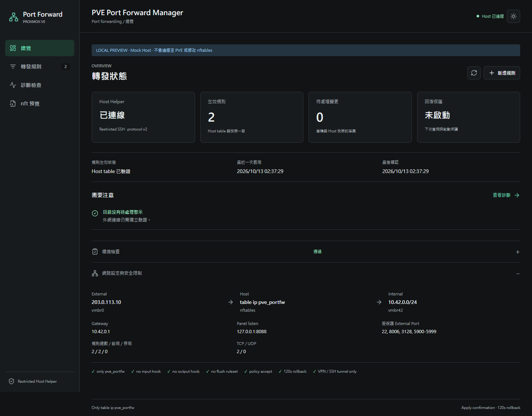Screen dimensions: 532x416
Task: Click the arrow between Host and Internal
Action: pyautogui.click(x=379, y=302)
